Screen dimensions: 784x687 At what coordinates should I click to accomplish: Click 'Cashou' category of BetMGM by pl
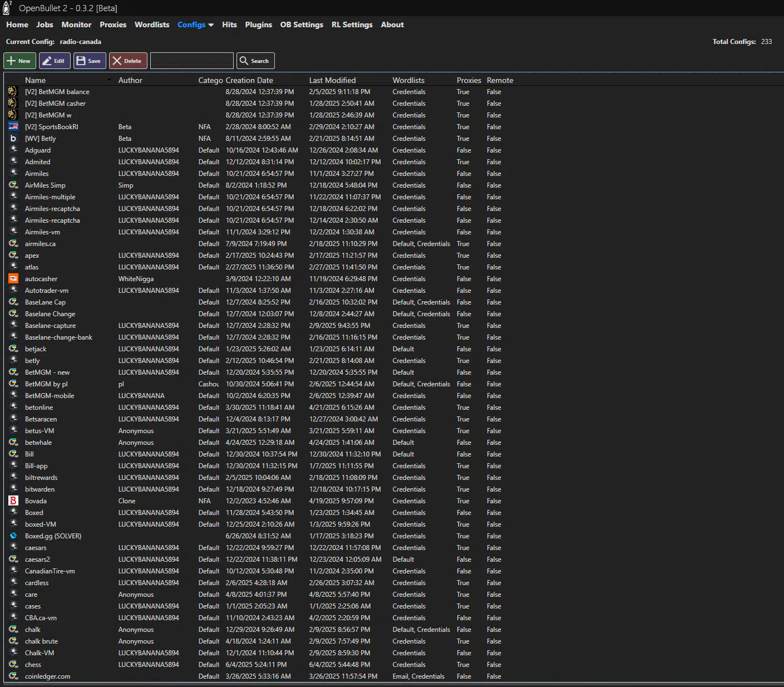209,384
